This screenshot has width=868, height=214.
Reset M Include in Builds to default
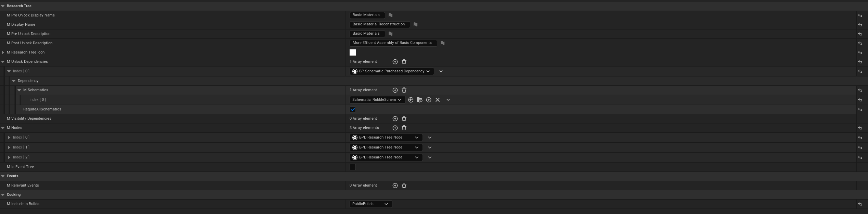click(860, 204)
